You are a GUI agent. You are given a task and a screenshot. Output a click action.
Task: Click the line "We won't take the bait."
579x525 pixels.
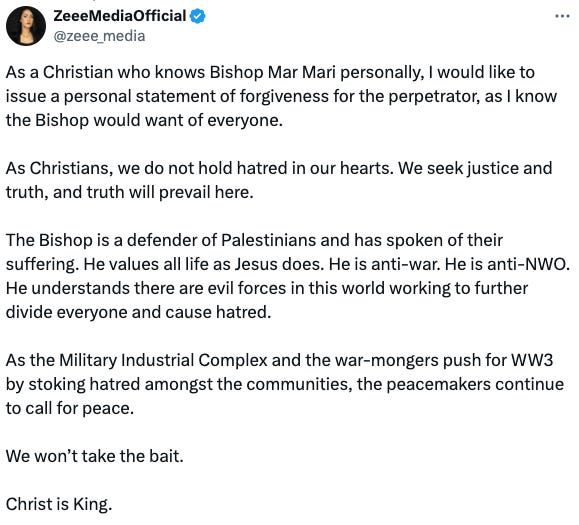pos(95,456)
